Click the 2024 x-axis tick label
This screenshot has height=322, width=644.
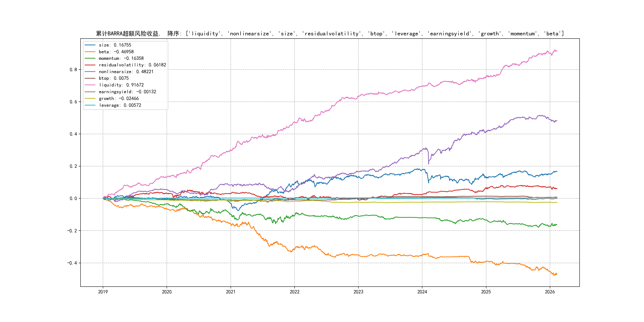tap(422, 292)
